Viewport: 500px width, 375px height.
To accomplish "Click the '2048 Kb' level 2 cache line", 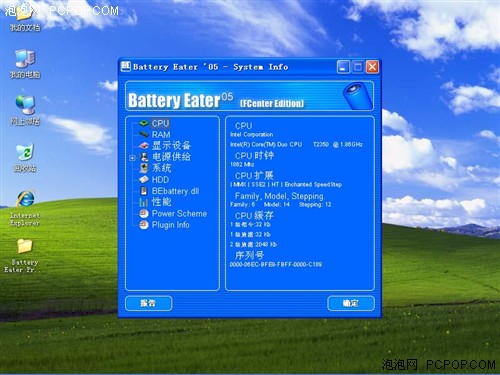I will [x=253, y=244].
